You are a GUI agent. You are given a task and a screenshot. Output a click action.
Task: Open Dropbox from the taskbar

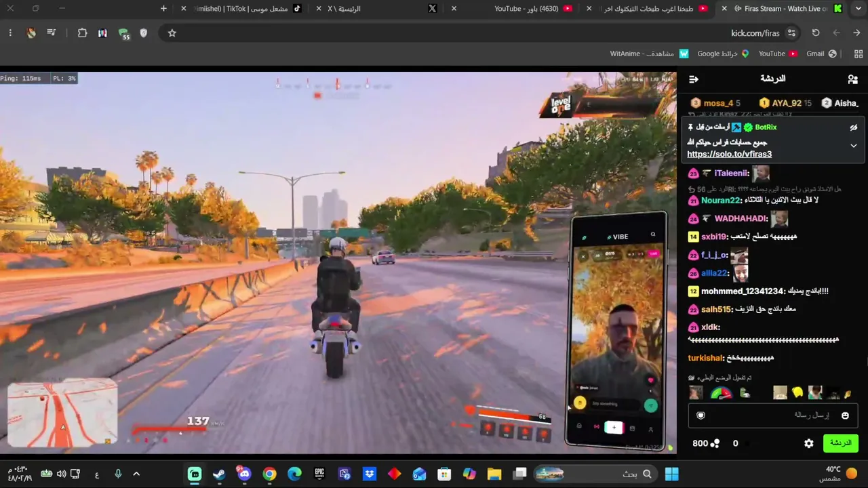(370, 474)
